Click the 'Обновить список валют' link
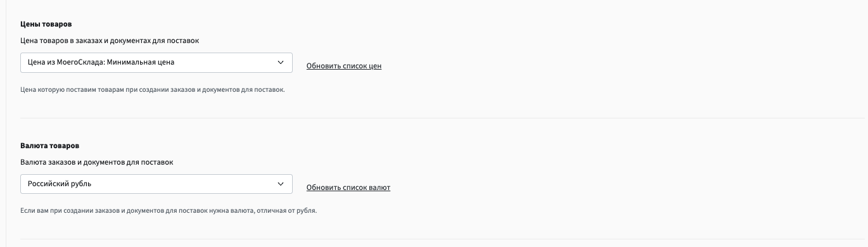 pyautogui.click(x=348, y=187)
